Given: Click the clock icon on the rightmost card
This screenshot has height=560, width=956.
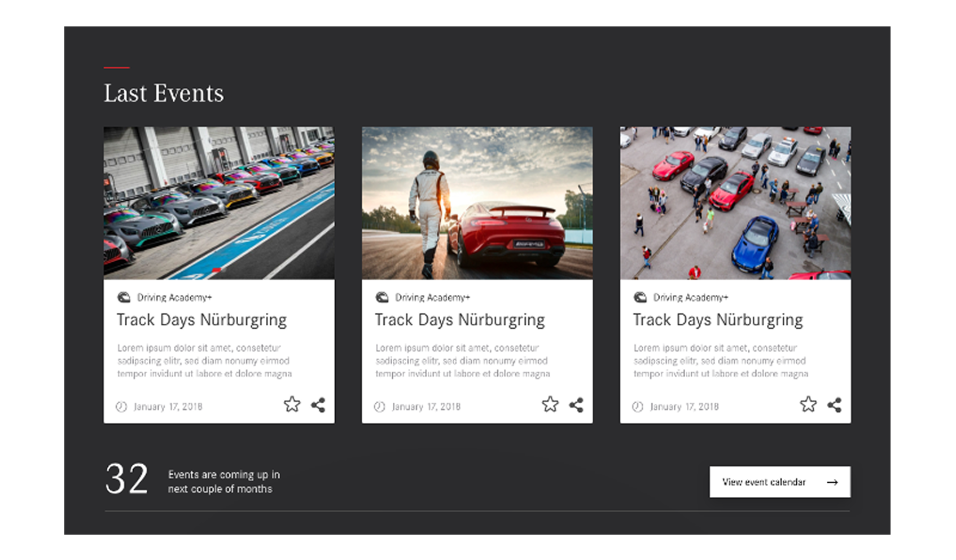Looking at the screenshot, I should [x=638, y=405].
